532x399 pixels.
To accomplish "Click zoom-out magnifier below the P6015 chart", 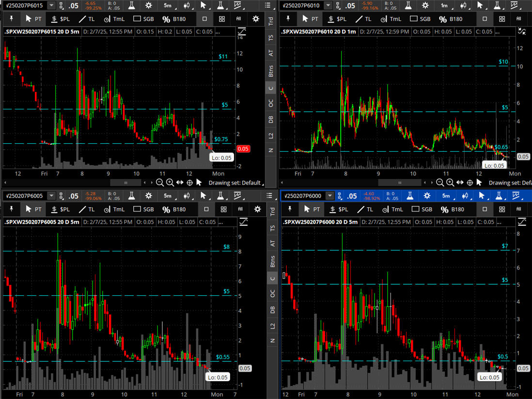I will click(159, 183).
